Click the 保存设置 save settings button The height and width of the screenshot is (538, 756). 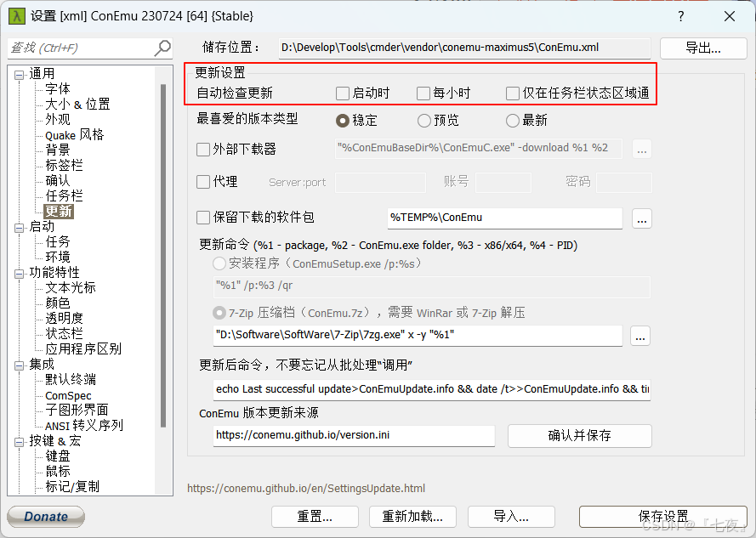663,517
